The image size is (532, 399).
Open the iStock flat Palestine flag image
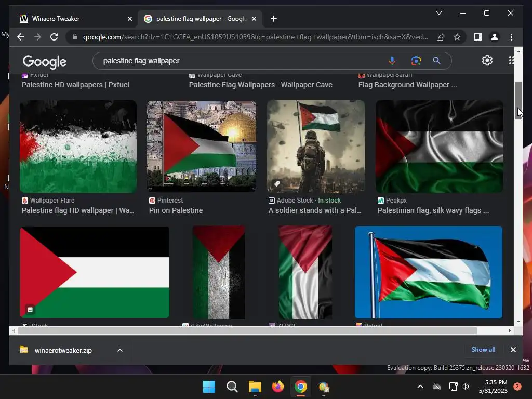[95, 272]
